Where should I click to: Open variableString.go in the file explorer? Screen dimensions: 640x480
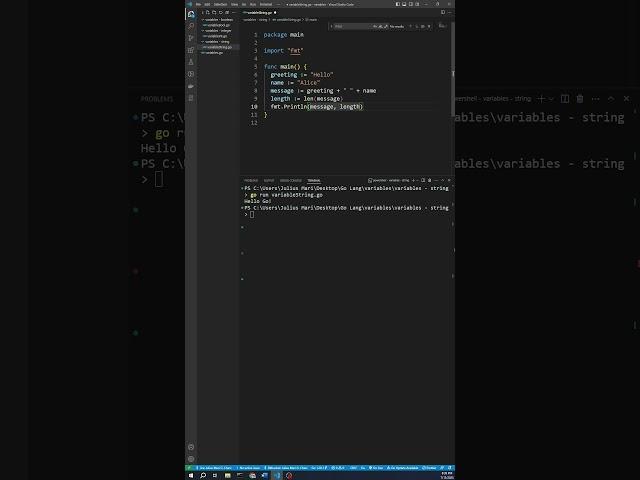(218, 47)
